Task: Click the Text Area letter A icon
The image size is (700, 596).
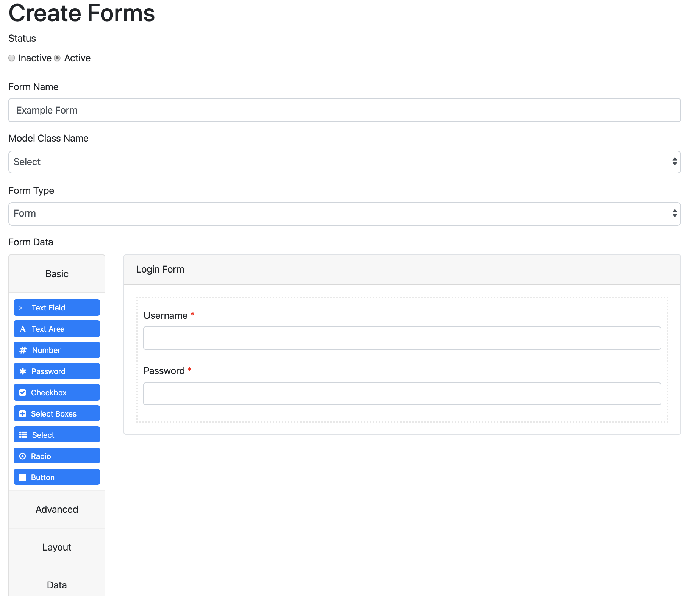Action: pos(23,329)
